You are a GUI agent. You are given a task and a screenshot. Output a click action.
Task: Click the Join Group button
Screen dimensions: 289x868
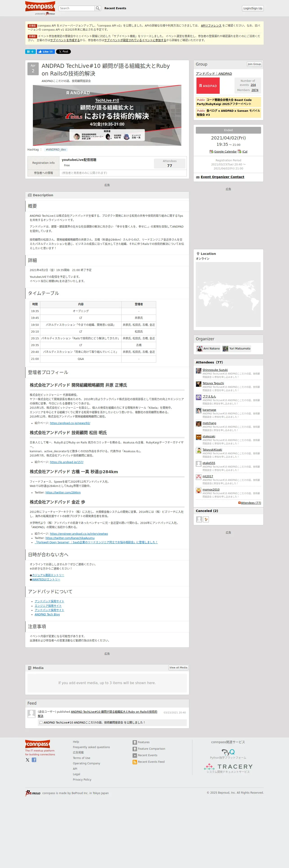pyautogui.click(x=254, y=64)
